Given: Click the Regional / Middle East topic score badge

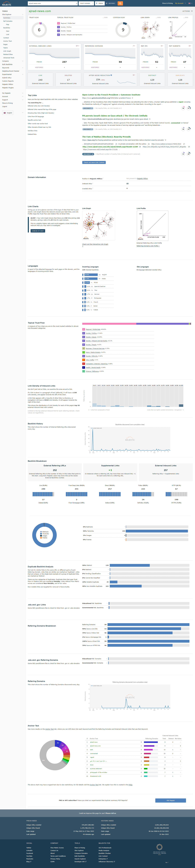Looking at the screenshot, I should pyautogui.click(x=58, y=23).
